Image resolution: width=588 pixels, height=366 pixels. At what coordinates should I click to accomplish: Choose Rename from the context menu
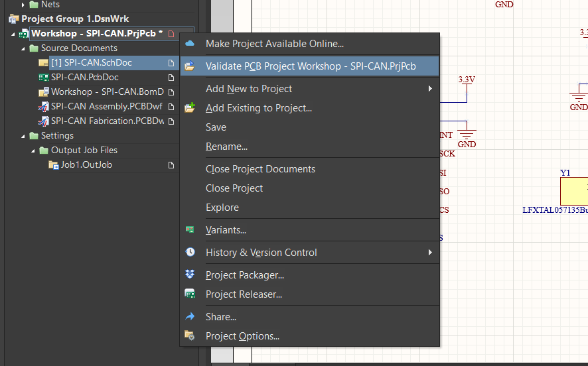[x=310, y=147]
